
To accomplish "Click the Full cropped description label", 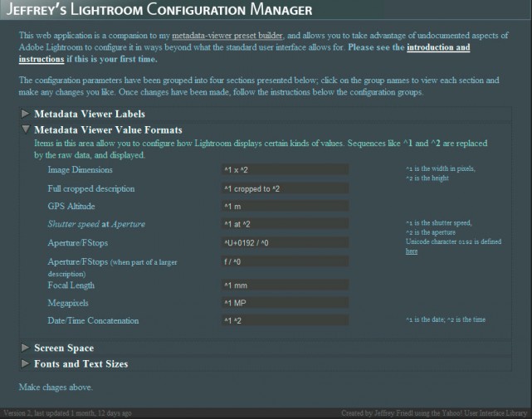I will [91, 188].
